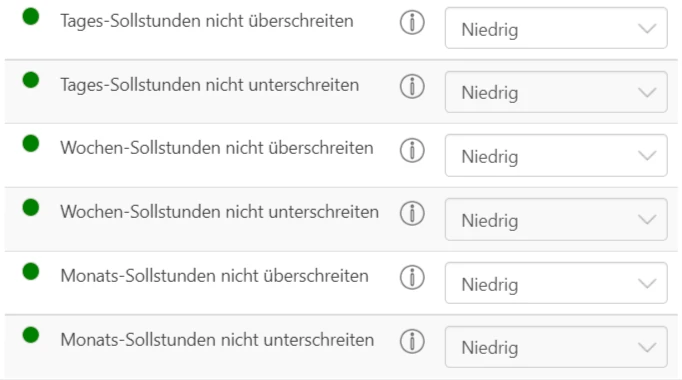Image resolution: width=682 pixels, height=380 pixels.
Task: Open Niedrig dropdown for Wochen-Sollstunden nicht überschreiten
Action: click(556, 155)
